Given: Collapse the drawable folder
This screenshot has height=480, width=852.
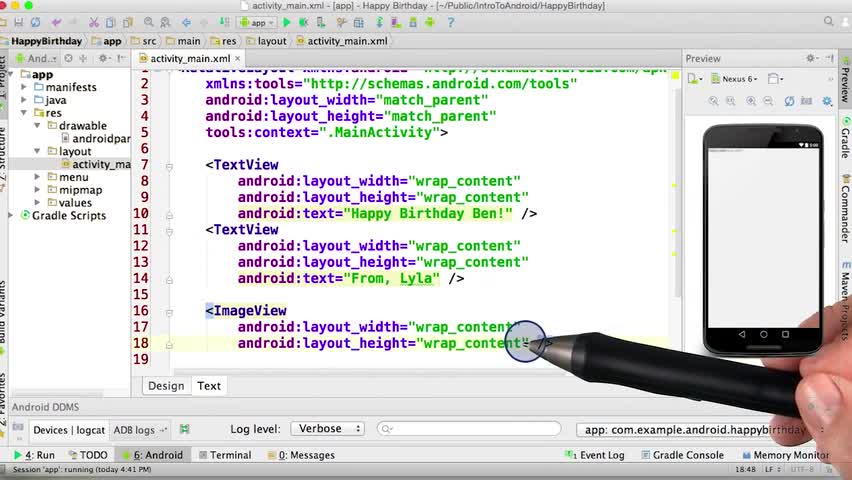Looking at the screenshot, I should coord(37,126).
